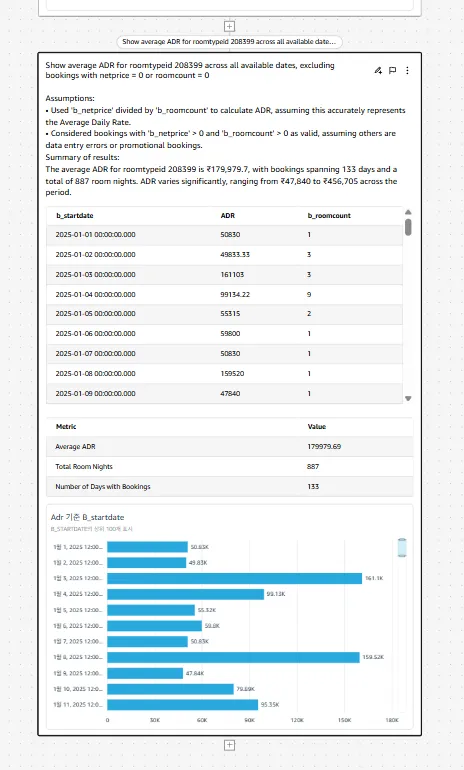Image resolution: width=464 pixels, height=770 pixels.
Task: Select the 2025-01-01 date cell
Action: coord(95,235)
